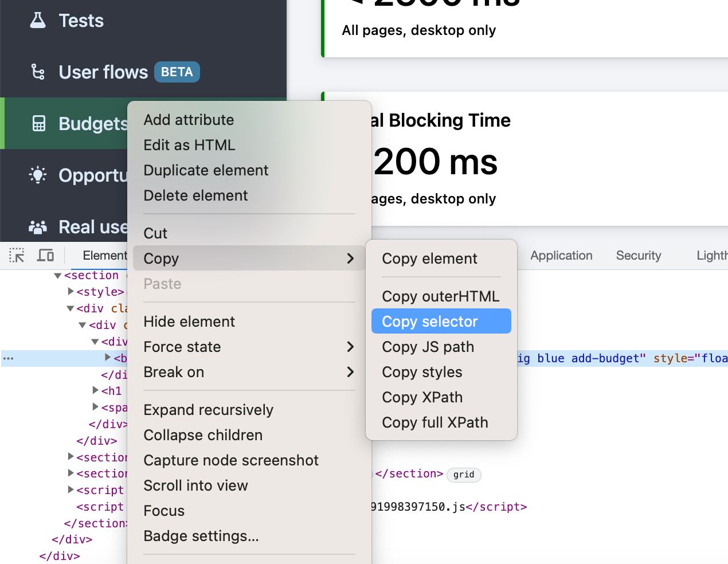Collapse the section element using its disclosure triangle
Screen dimensions: 728x564
[x=57, y=275]
